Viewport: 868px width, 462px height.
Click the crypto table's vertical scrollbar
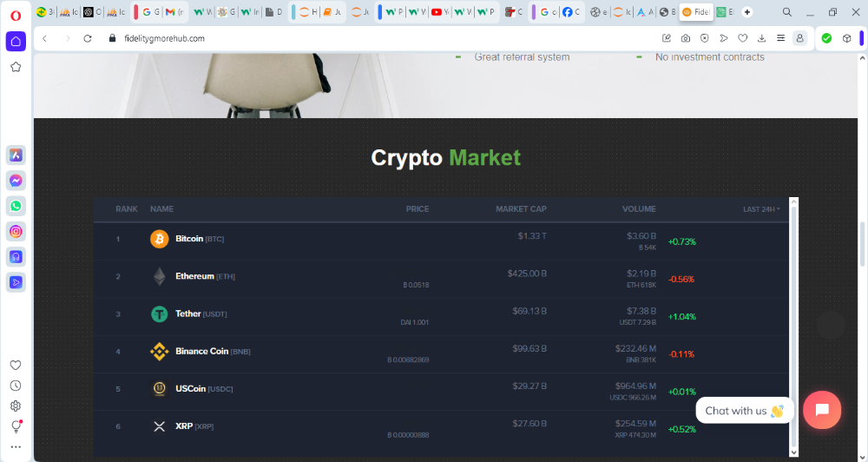(x=793, y=330)
